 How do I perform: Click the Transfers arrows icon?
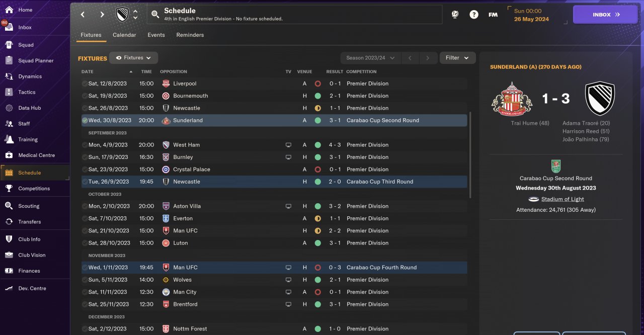point(9,221)
